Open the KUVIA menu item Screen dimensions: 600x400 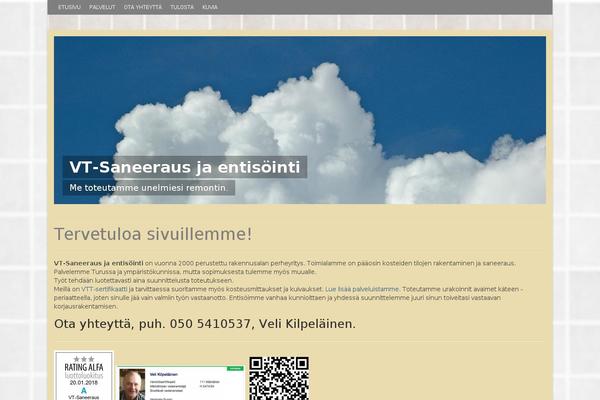coord(210,7)
